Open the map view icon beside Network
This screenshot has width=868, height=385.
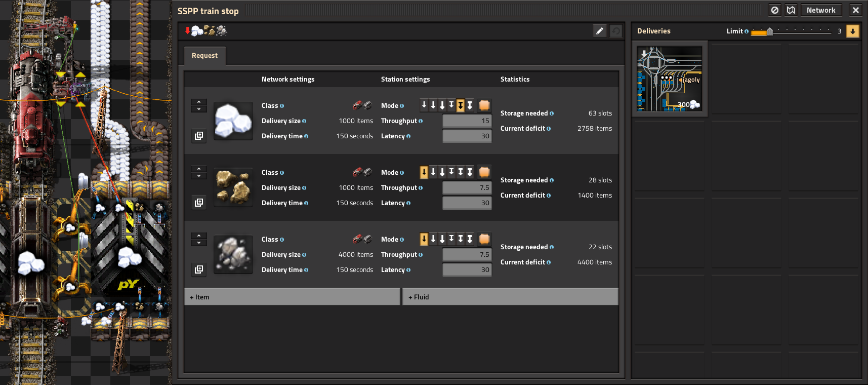click(791, 10)
